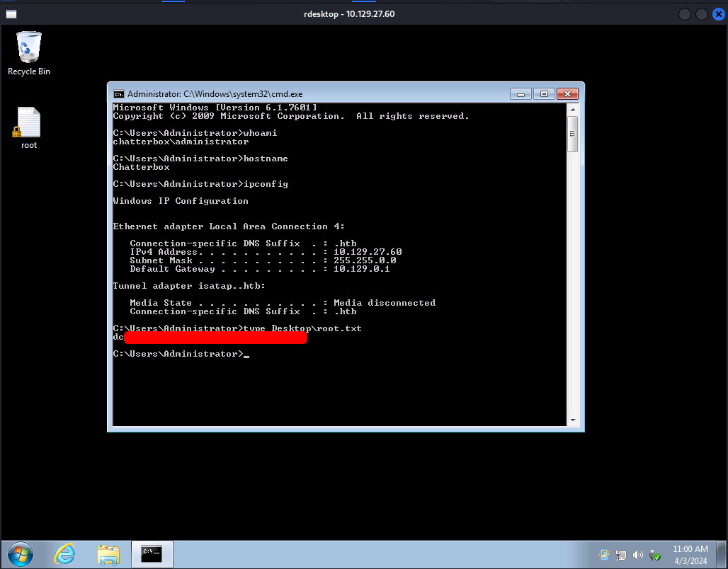Image resolution: width=728 pixels, height=569 pixels.
Task: Minimize the Administrator cmd.exe window
Action: tap(521, 93)
